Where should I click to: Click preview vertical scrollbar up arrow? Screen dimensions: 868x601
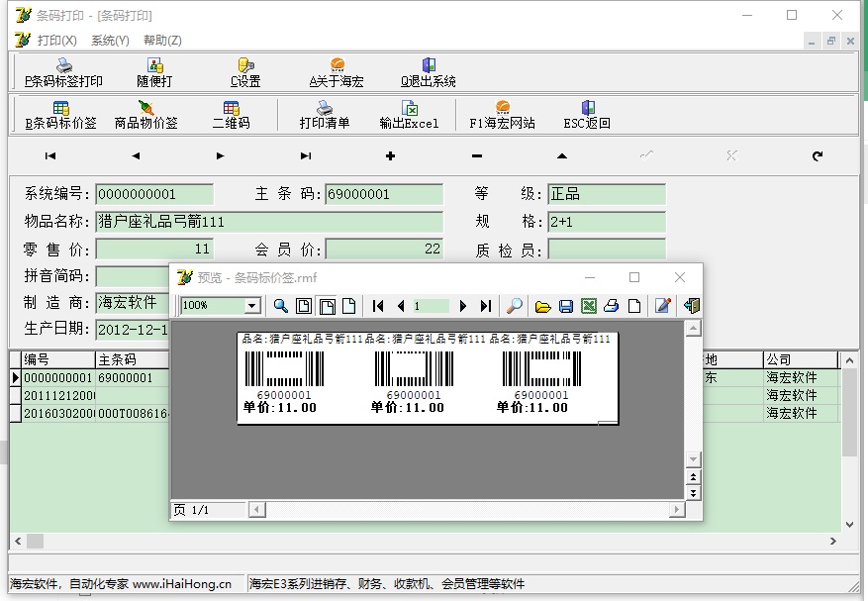pyautogui.click(x=693, y=329)
